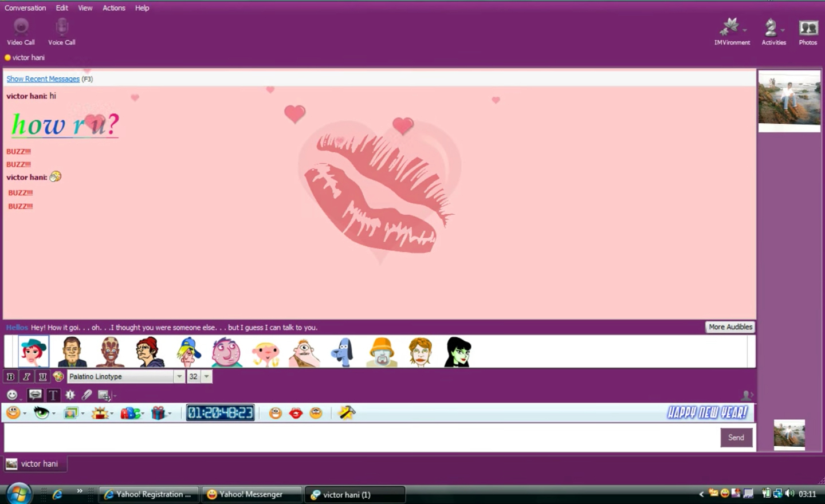Image resolution: width=825 pixels, height=504 pixels.
Task: Toggle underline text formatting
Action: coord(42,376)
